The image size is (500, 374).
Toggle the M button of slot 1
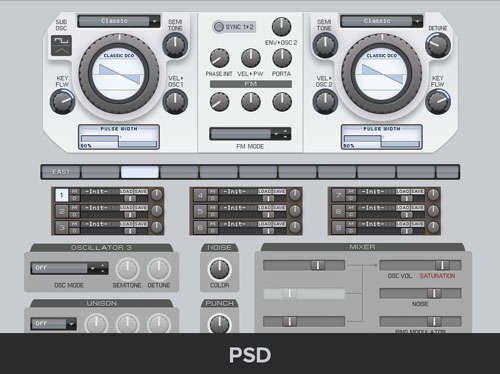point(75,192)
